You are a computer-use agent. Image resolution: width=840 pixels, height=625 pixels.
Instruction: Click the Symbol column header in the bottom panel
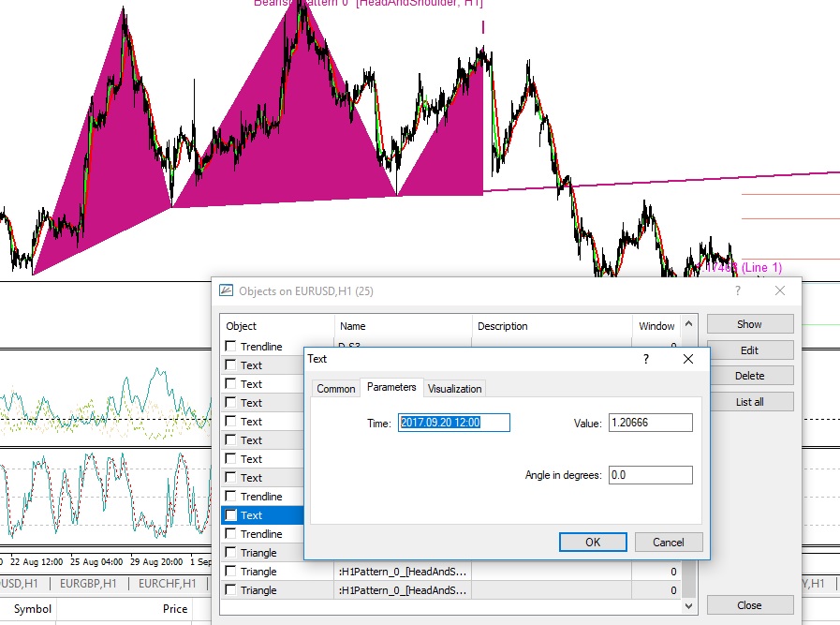point(33,609)
